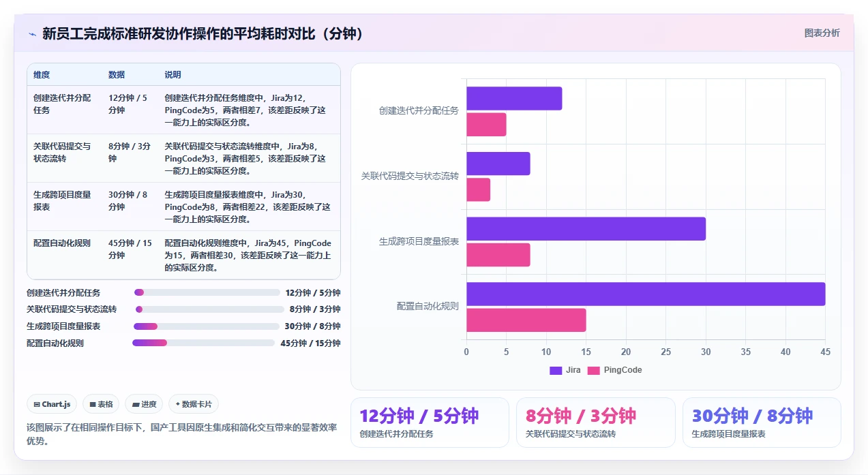Click the Jira bar for 创建迭代并分配任务
Image resolution: width=868 pixels, height=475 pixels.
coord(514,98)
